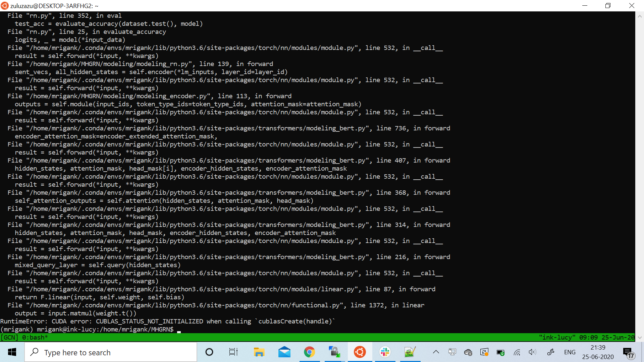Launch File Explorer from the taskbar
The height and width of the screenshot is (362, 644).
click(x=259, y=352)
